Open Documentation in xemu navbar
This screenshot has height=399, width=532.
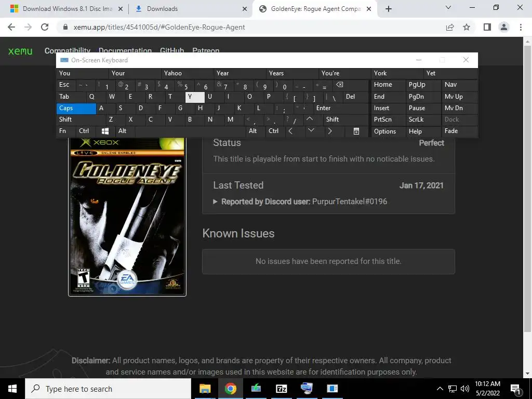click(125, 50)
